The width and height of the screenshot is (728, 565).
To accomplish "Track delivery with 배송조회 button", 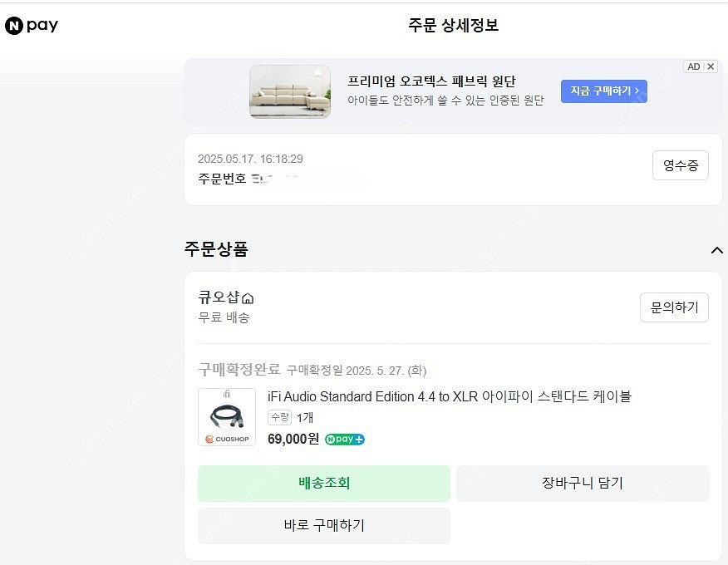I will (x=323, y=483).
